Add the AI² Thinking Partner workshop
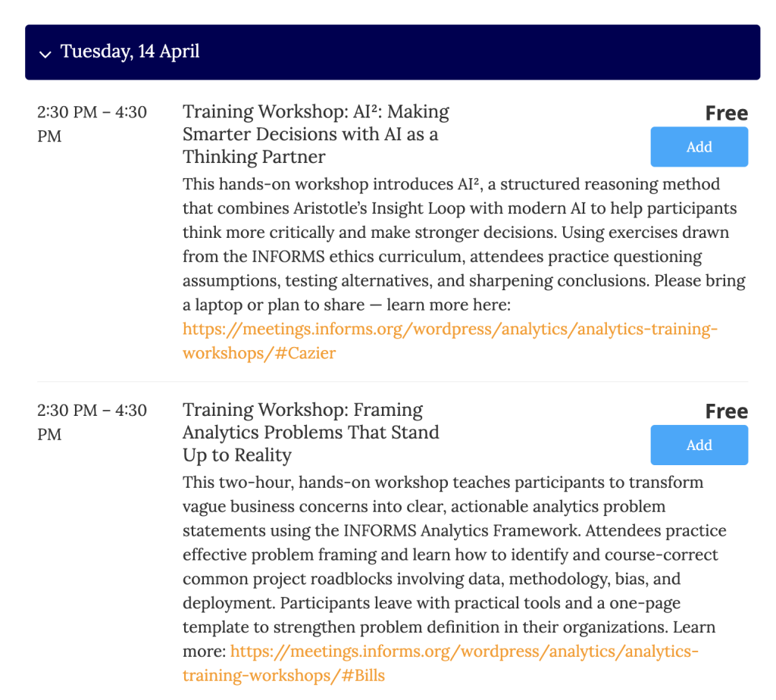 click(699, 147)
